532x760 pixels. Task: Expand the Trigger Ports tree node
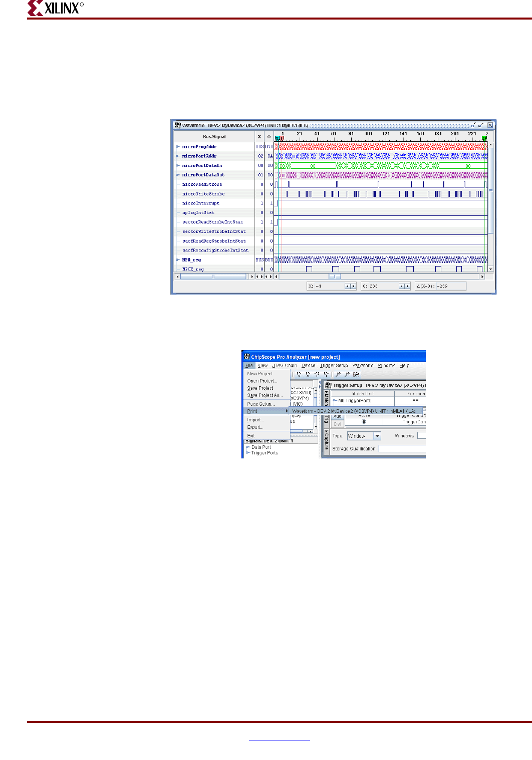click(248, 452)
